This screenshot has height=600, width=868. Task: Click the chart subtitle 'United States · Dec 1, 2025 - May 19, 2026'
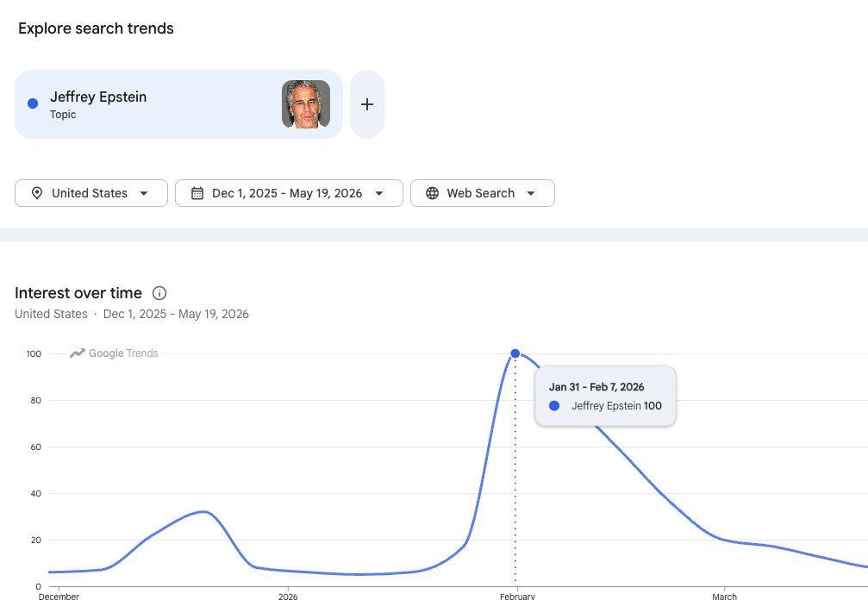[x=132, y=314]
